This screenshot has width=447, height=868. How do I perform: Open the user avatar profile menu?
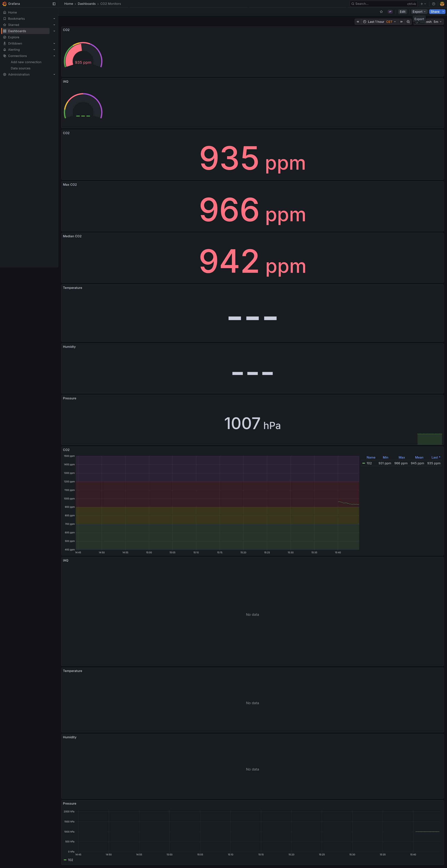click(x=442, y=4)
